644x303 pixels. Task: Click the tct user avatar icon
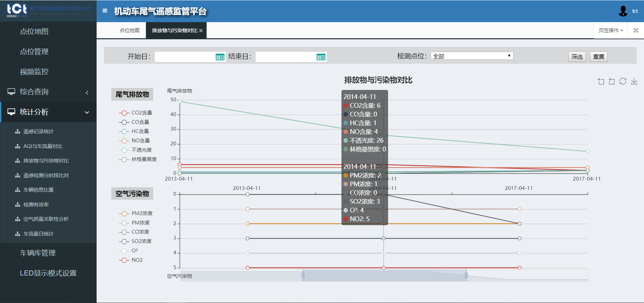tap(623, 11)
